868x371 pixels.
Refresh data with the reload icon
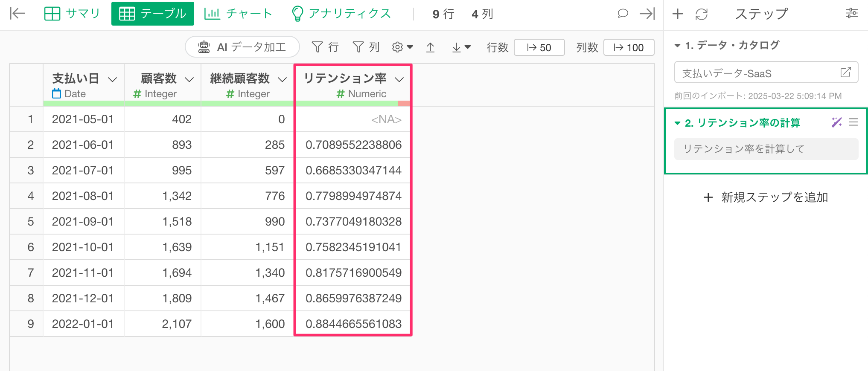[702, 14]
